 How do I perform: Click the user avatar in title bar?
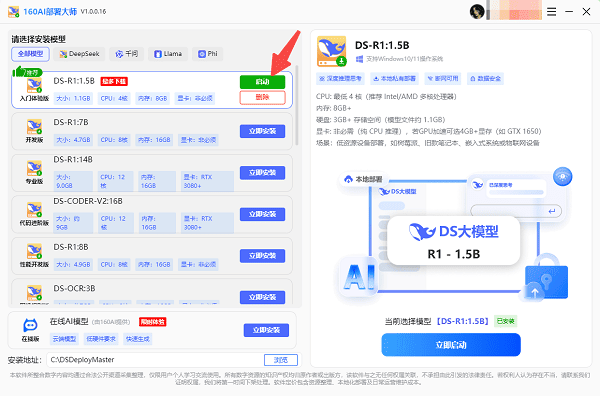[477, 12]
